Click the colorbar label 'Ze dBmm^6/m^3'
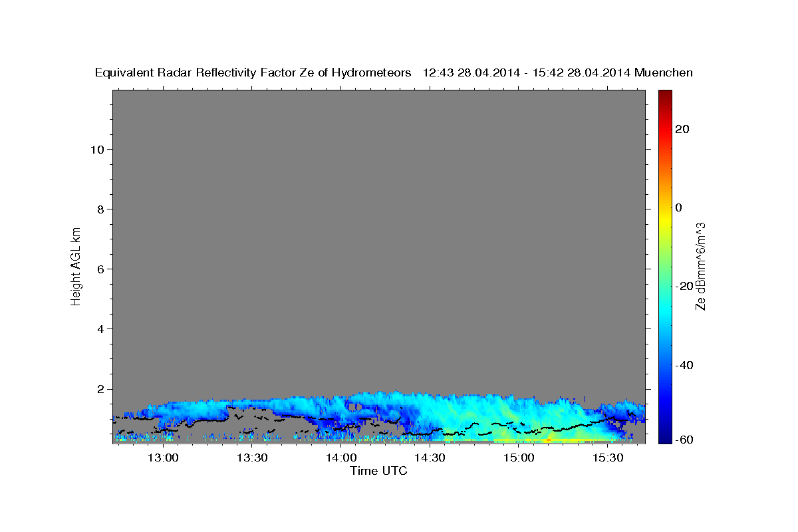The image size is (798, 532). 700,266
